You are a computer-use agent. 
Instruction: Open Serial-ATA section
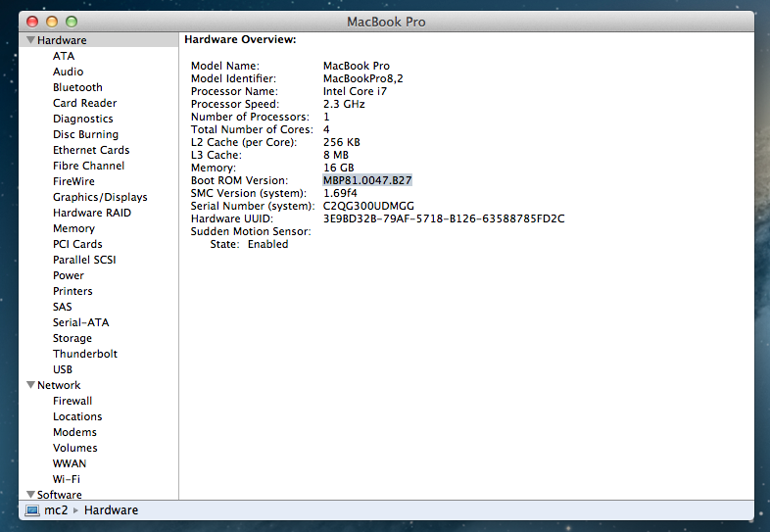coord(81,322)
